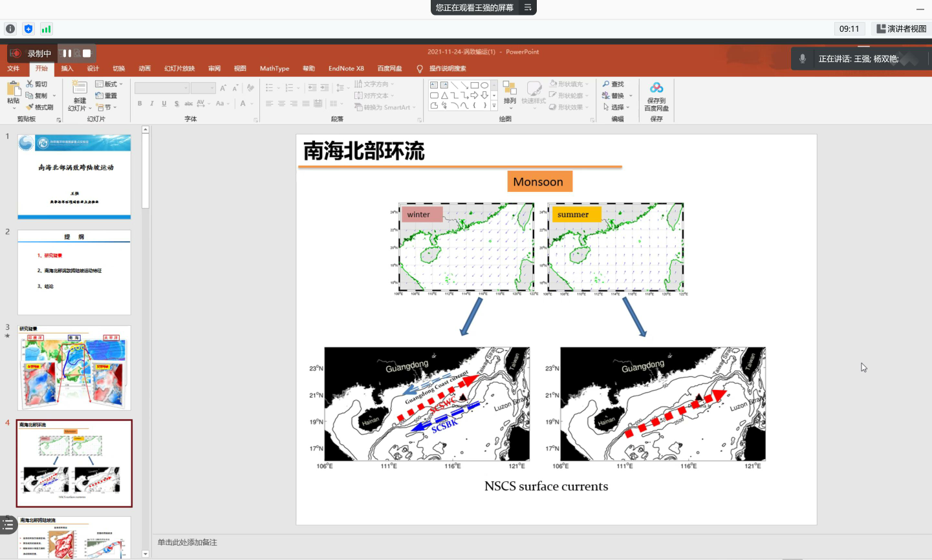Image resolution: width=932 pixels, height=560 pixels.
Task: Open the File (文件) tab
Action: click(x=14, y=69)
